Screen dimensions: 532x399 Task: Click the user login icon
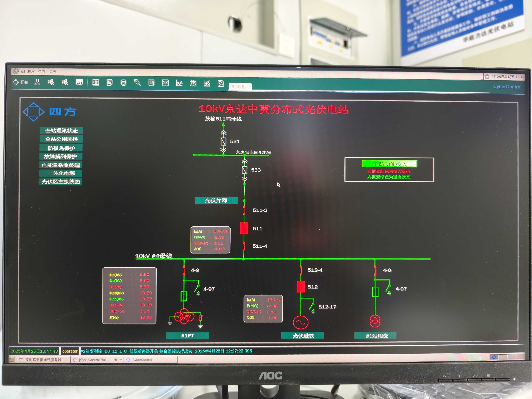click(37, 82)
